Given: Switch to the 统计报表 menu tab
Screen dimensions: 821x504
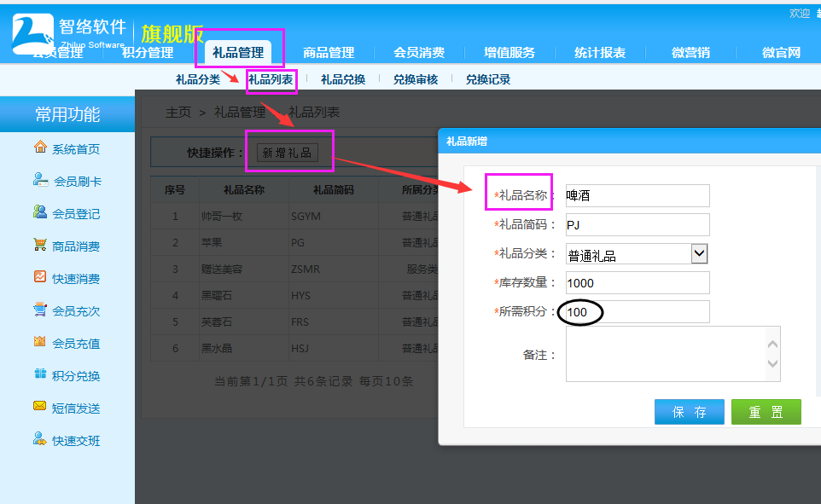Looking at the screenshot, I should click(x=600, y=53).
